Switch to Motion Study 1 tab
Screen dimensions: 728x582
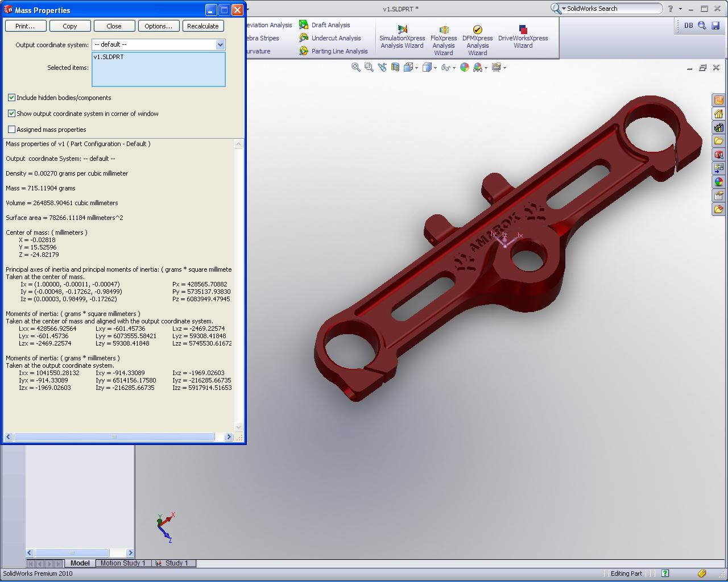(x=123, y=563)
